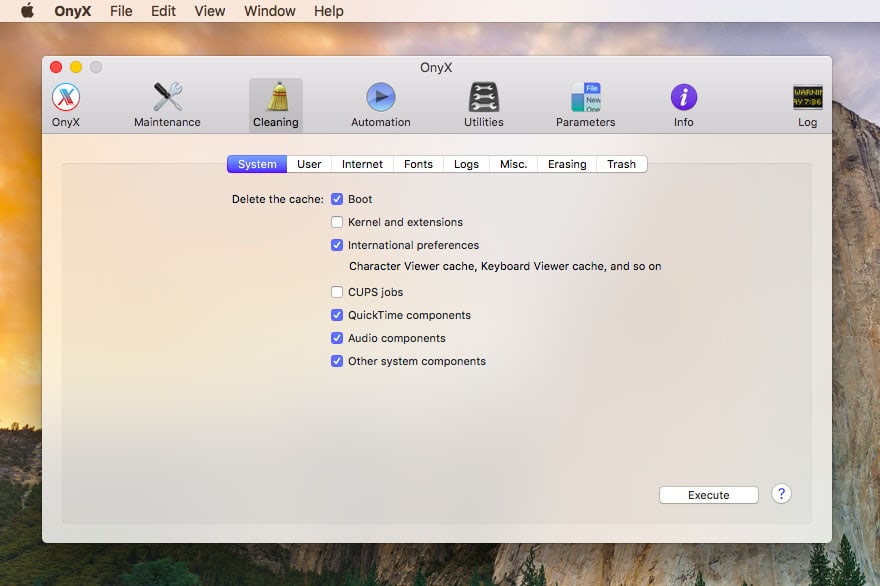
Task: Uncheck the Boot cache checkbox
Action: [337, 199]
